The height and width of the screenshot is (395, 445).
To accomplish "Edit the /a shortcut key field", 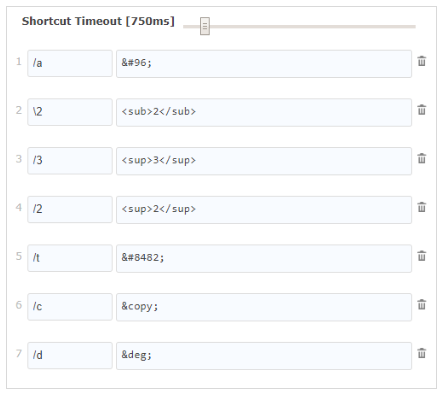I will pos(70,63).
